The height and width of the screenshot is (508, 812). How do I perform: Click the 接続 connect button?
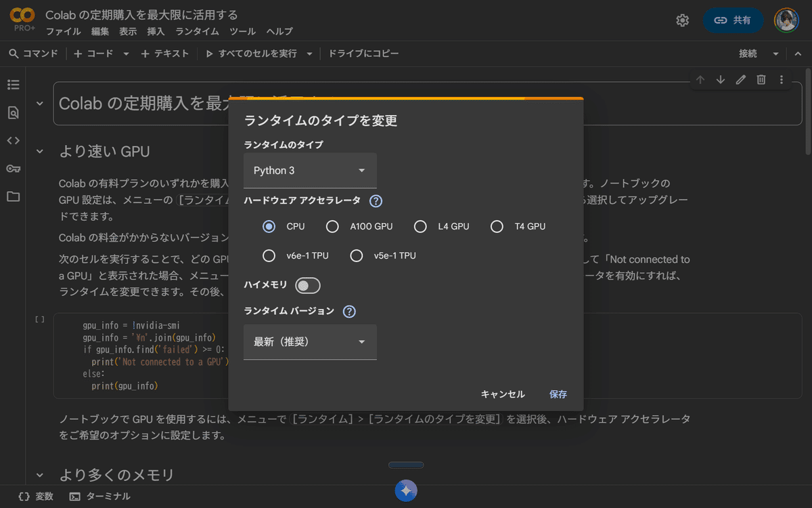[x=748, y=54]
